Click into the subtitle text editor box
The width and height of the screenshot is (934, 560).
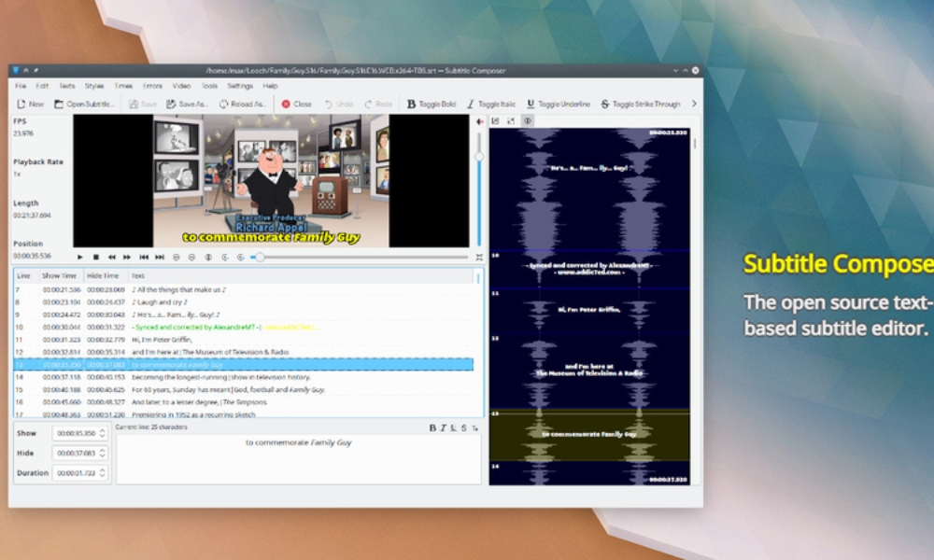point(299,459)
